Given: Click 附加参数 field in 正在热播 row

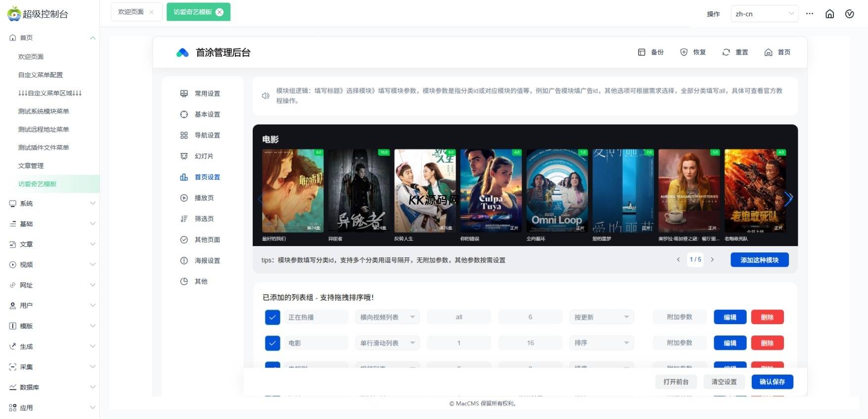Looking at the screenshot, I should click(x=680, y=317).
